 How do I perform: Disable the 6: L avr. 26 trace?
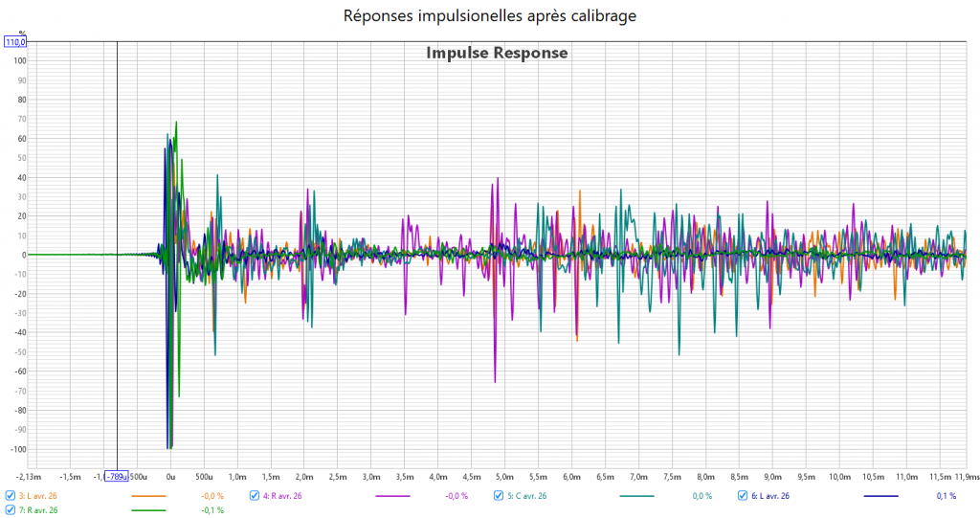click(x=743, y=496)
